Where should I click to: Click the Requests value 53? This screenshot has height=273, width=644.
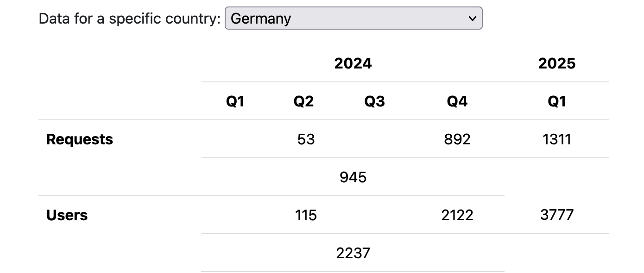(306, 139)
